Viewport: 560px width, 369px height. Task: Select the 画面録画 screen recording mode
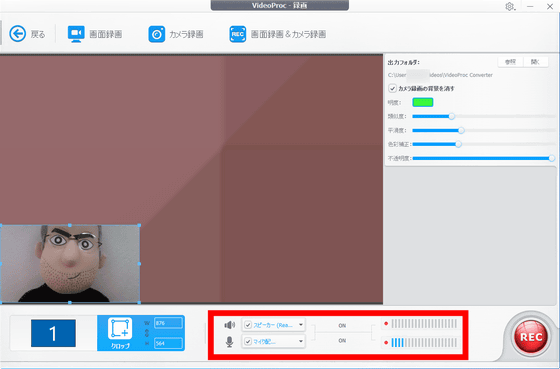point(95,34)
